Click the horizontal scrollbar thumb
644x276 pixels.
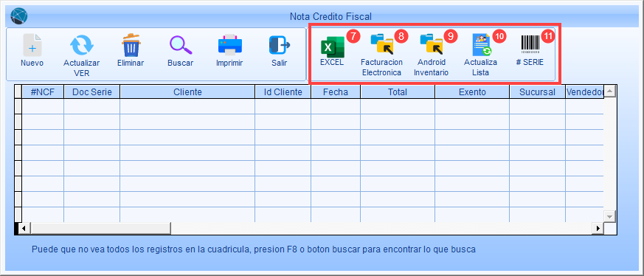(x=100, y=228)
